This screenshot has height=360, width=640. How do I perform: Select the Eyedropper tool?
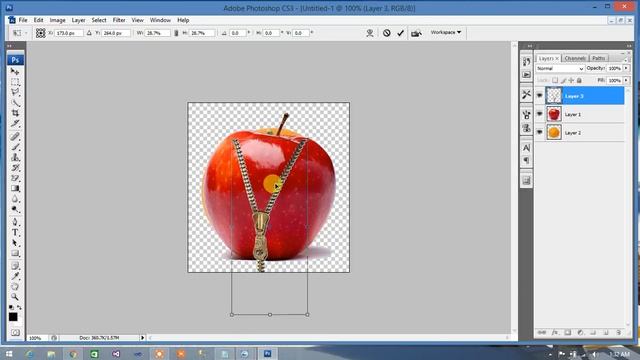tap(15, 276)
